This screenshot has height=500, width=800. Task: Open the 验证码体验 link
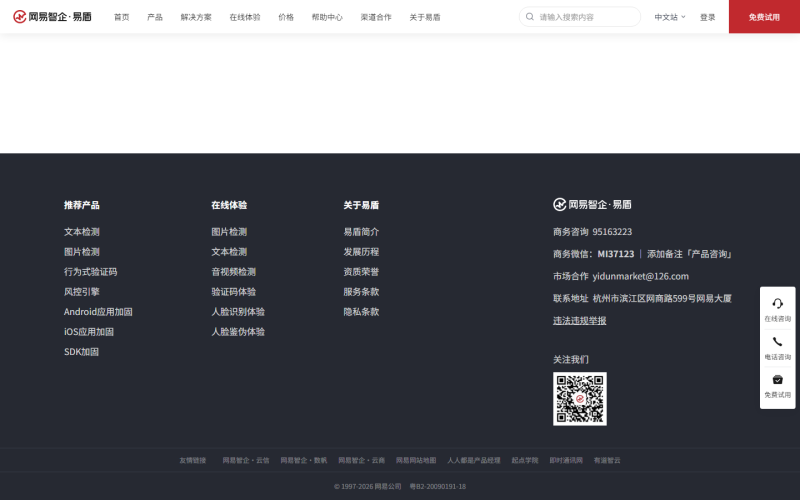(234, 291)
